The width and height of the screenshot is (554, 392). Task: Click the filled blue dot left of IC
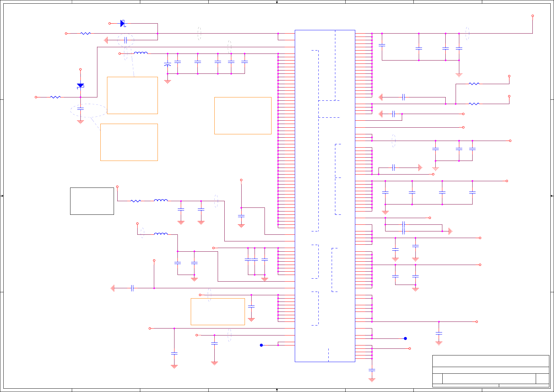point(261,345)
